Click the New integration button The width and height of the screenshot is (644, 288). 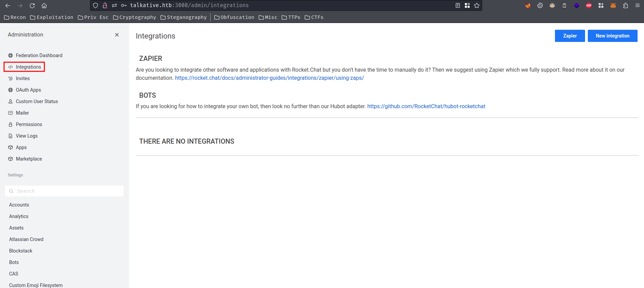point(613,36)
